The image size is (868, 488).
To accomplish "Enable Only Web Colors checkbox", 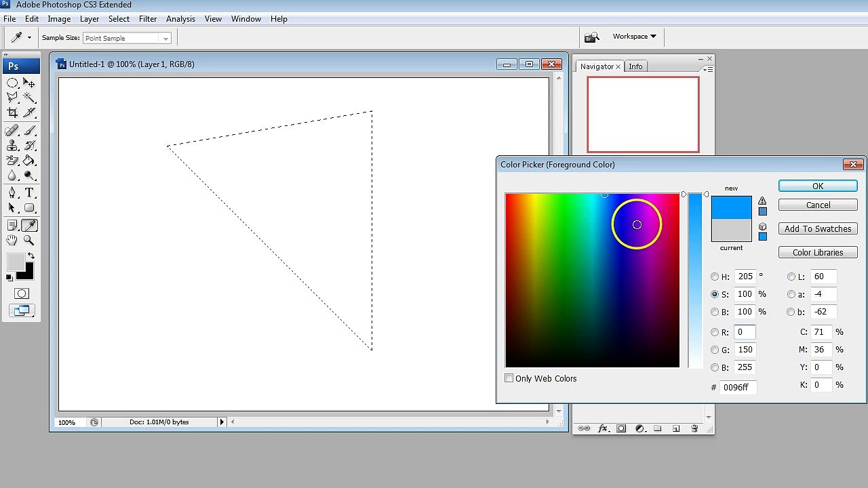I will 509,378.
